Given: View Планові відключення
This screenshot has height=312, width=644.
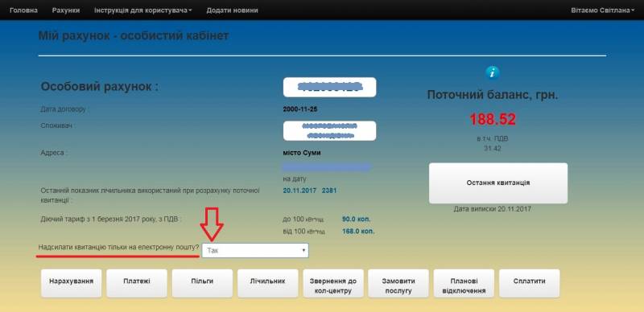Looking at the screenshot, I should click(x=464, y=283).
